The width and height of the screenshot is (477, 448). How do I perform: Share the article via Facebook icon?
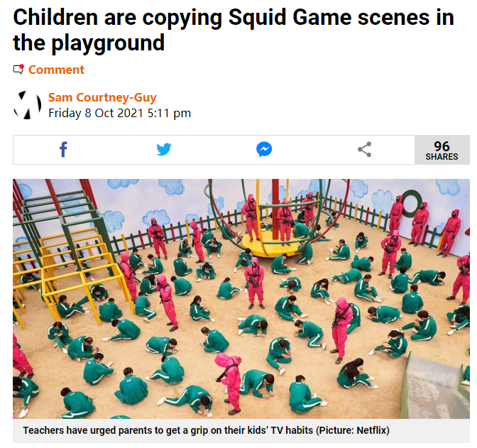pos(63,149)
